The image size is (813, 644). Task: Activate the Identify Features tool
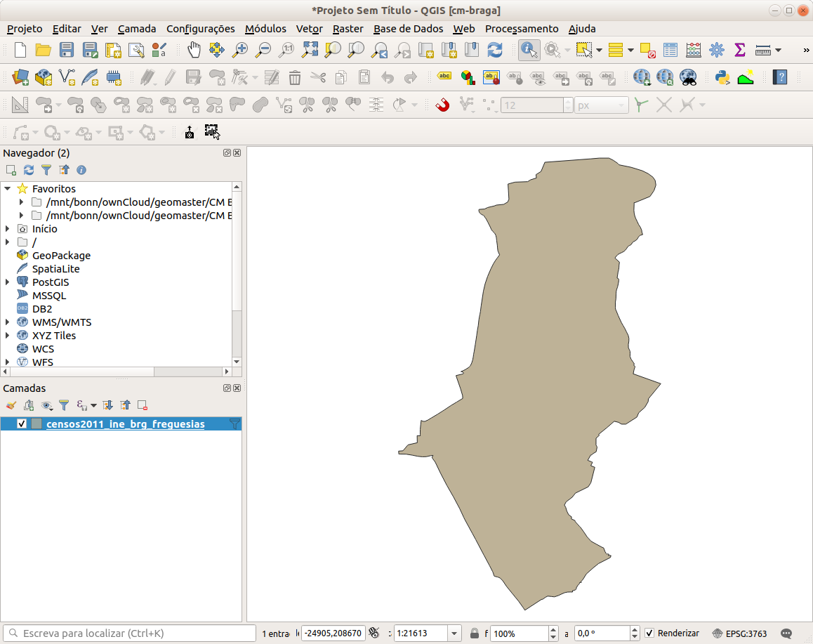[x=529, y=50]
